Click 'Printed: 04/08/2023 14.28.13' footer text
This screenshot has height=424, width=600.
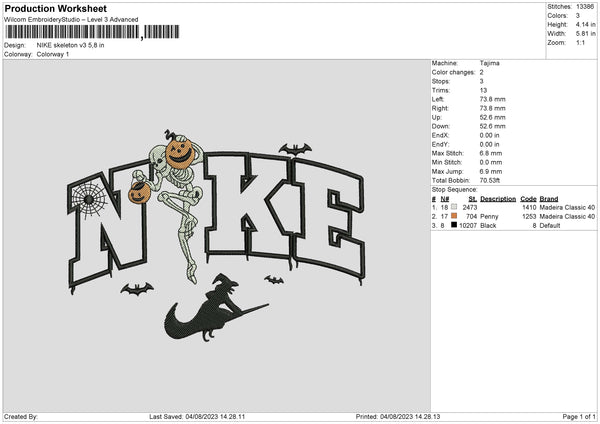click(x=398, y=417)
